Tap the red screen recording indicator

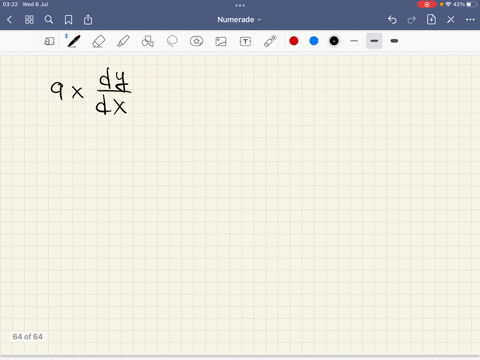pos(427,4)
